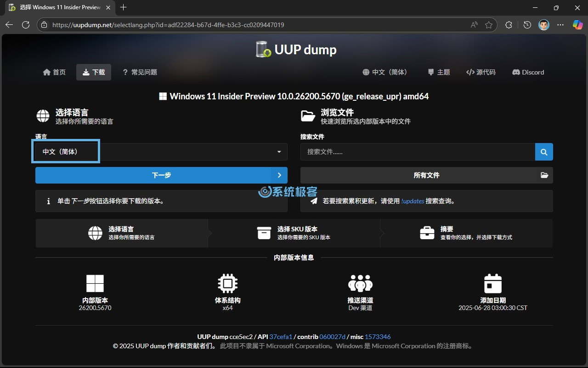Click the Windows logo 内部版本 icon
This screenshot has width=588, height=368.
[95, 283]
